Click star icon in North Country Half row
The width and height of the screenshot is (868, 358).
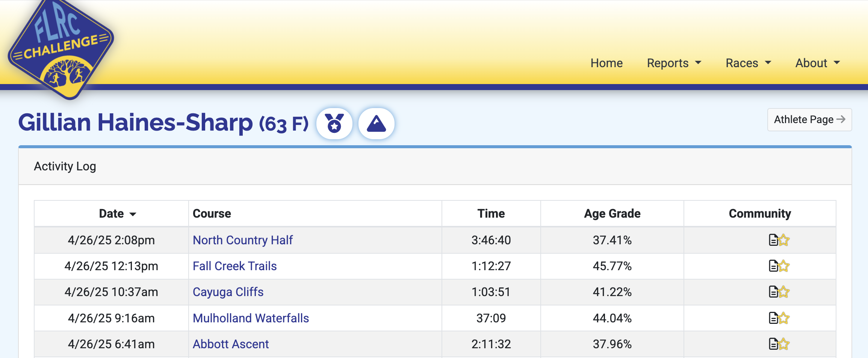click(x=784, y=240)
